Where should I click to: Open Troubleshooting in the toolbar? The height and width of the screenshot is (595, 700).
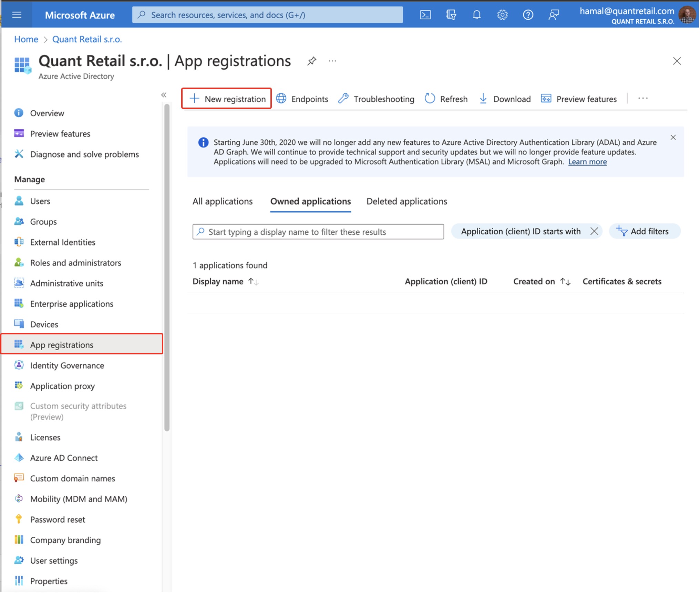click(x=377, y=99)
